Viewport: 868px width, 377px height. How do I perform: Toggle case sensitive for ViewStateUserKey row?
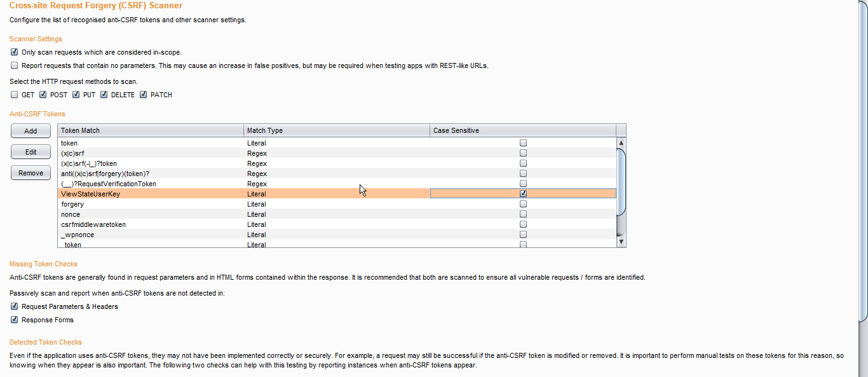point(523,194)
